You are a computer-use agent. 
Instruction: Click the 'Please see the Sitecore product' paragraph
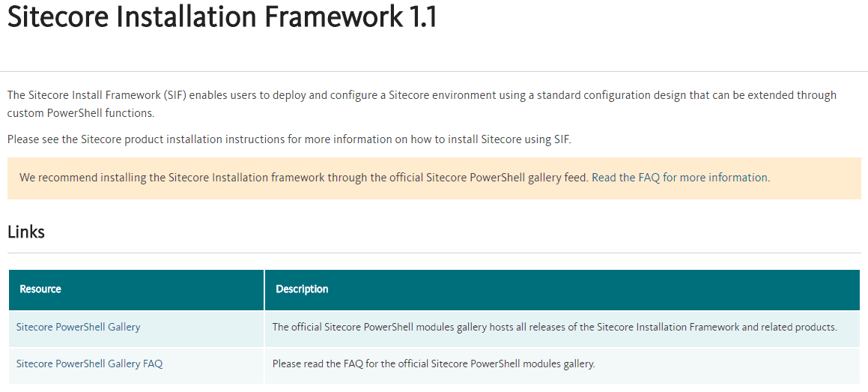(x=288, y=139)
